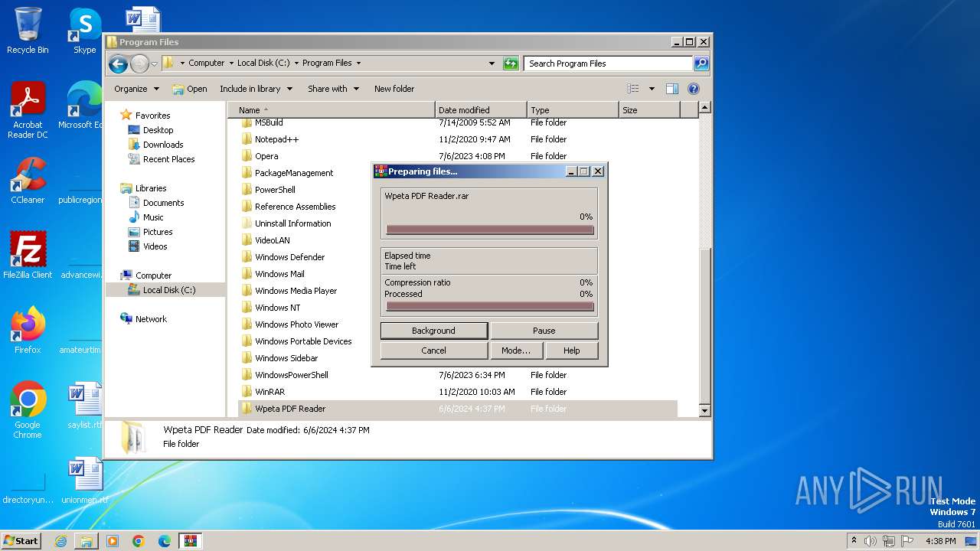
Task: Refresh the Program Files folder view
Action: [511, 64]
